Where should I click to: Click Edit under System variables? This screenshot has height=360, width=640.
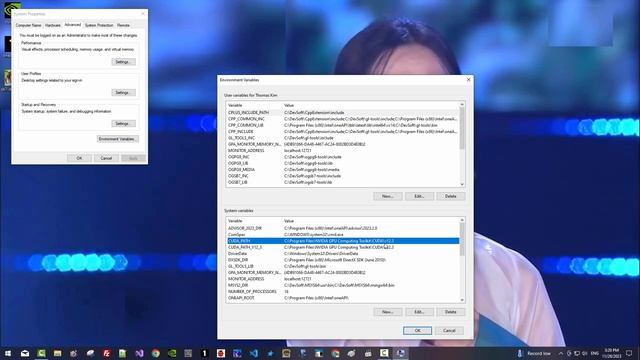pyautogui.click(x=419, y=312)
